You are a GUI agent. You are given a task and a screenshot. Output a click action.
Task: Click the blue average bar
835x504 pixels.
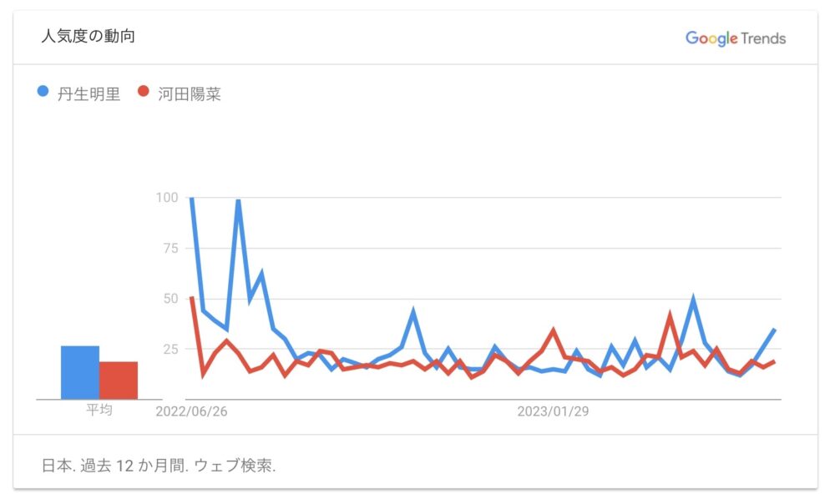[x=79, y=372]
